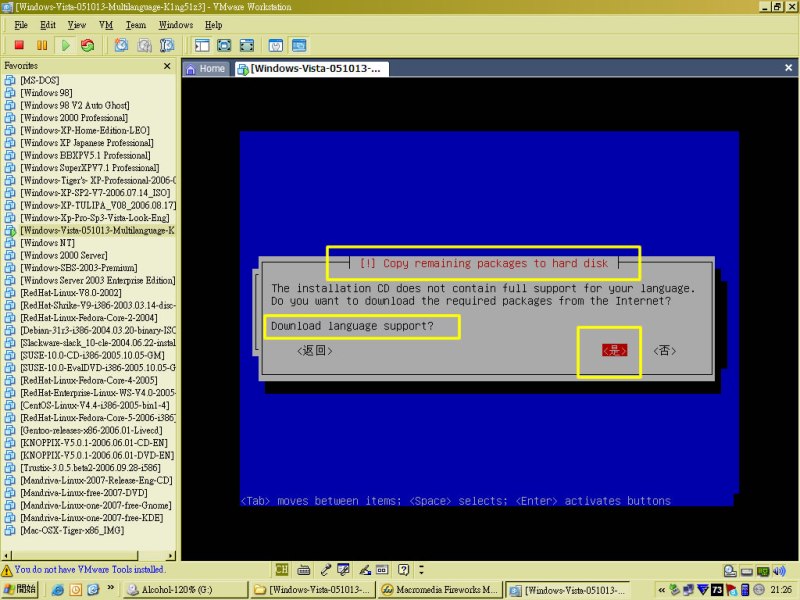Select the Windows-Vista-051013 VM tab

310,68
